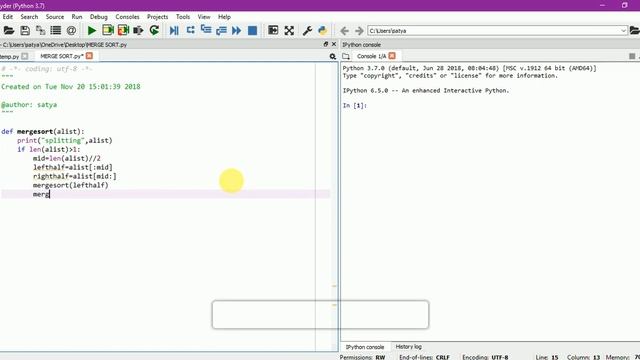The image size is (640, 360).
Task: Open the Debug menu
Action: [x=98, y=17]
